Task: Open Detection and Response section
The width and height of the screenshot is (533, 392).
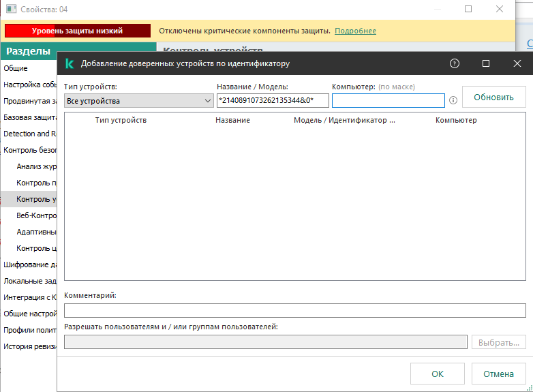Action: click(29, 134)
